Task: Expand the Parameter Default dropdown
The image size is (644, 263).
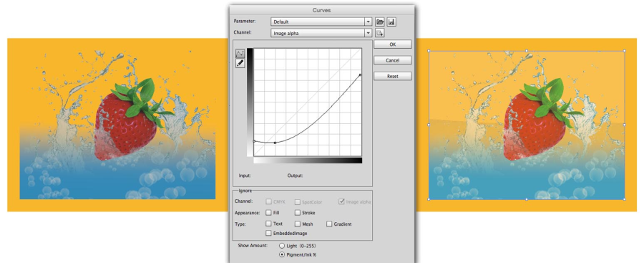Action: [321, 21]
